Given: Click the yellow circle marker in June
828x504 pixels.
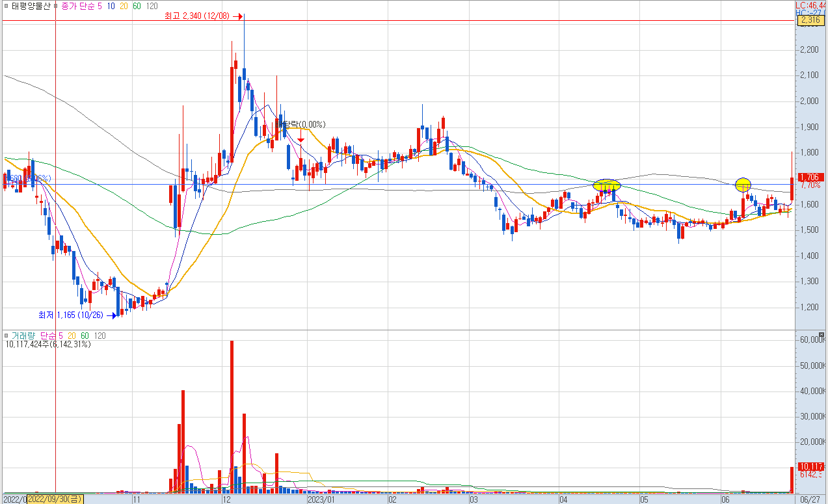Looking at the screenshot, I should point(743,185).
